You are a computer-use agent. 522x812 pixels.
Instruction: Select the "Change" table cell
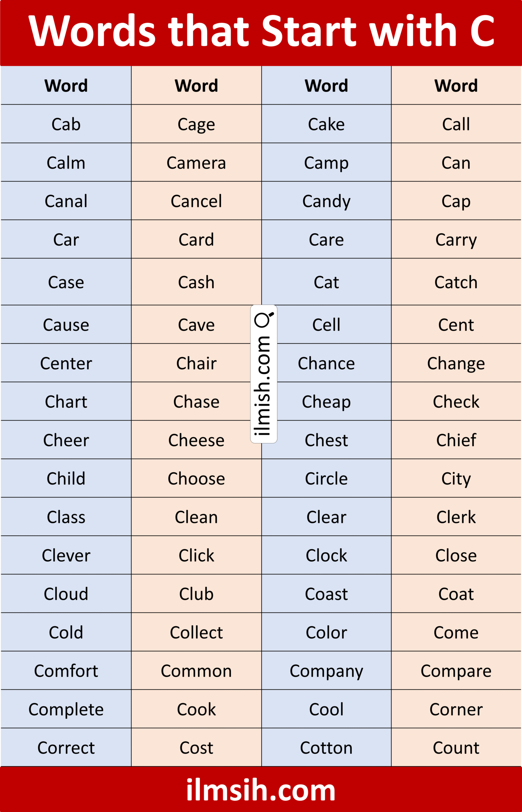point(456,363)
